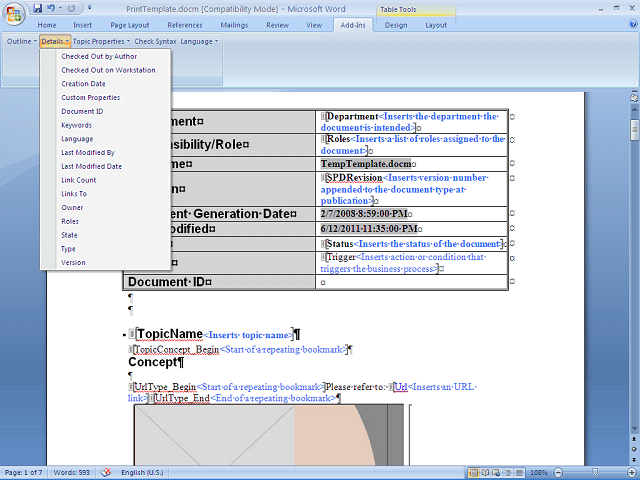Viewport: 640px width, 480px height.
Task: Click the TempTemplate.docm cell text
Action: (366, 164)
